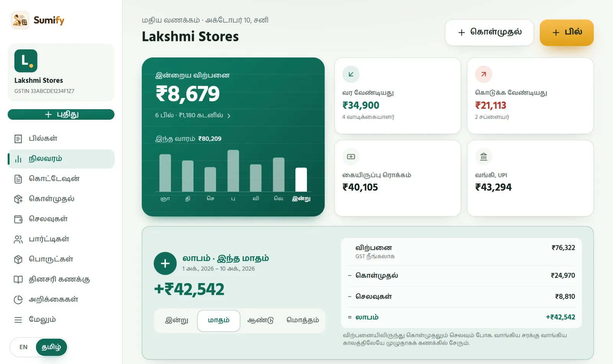The width and height of the screenshot is (613, 364).
Task: Click ₹40,105 cash in hand value
Action: [x=360, y=187]
